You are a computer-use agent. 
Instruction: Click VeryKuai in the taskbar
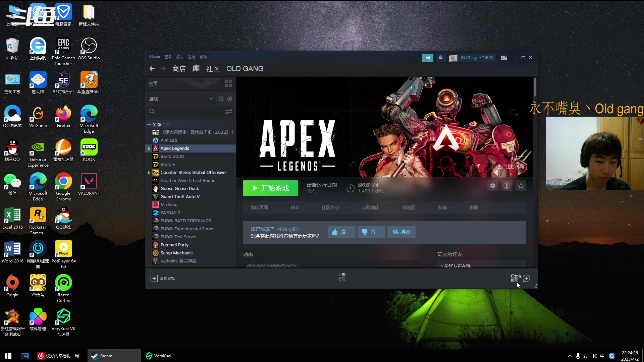(x=159, y=356)
